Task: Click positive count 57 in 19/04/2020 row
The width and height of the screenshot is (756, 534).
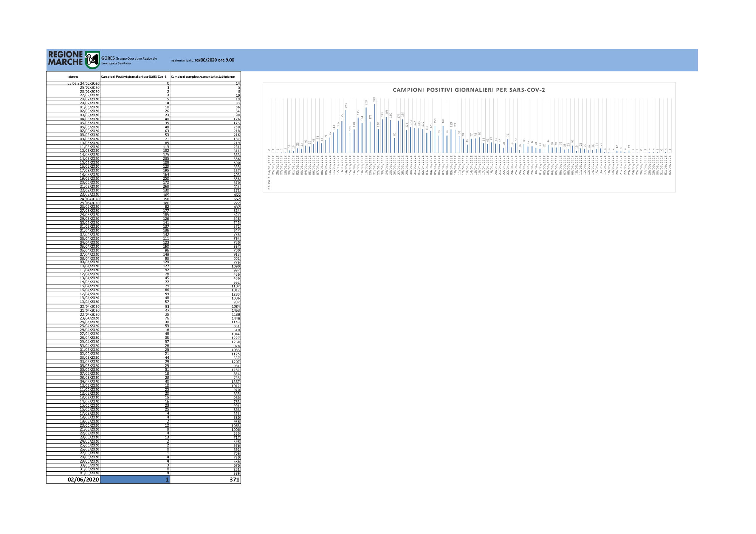Action: (167, 302)
